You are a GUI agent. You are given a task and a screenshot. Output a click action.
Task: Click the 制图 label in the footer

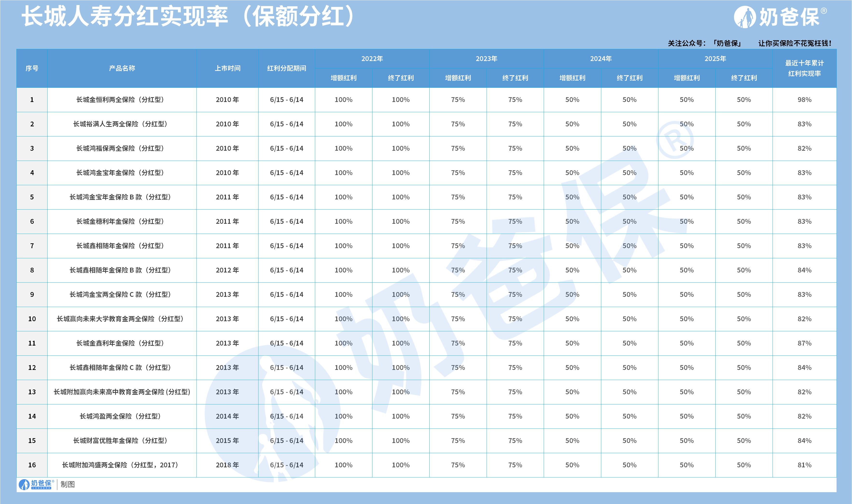click(68, 485)
